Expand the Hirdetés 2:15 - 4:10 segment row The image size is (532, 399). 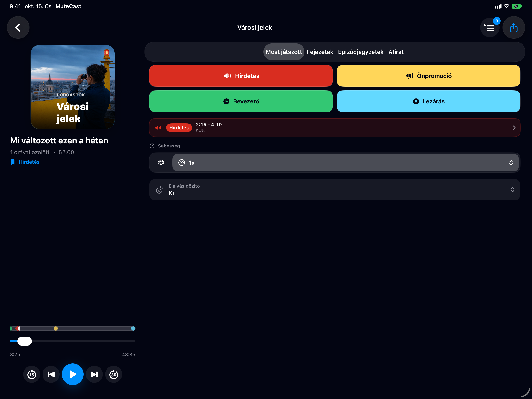(x=335, y=128)
